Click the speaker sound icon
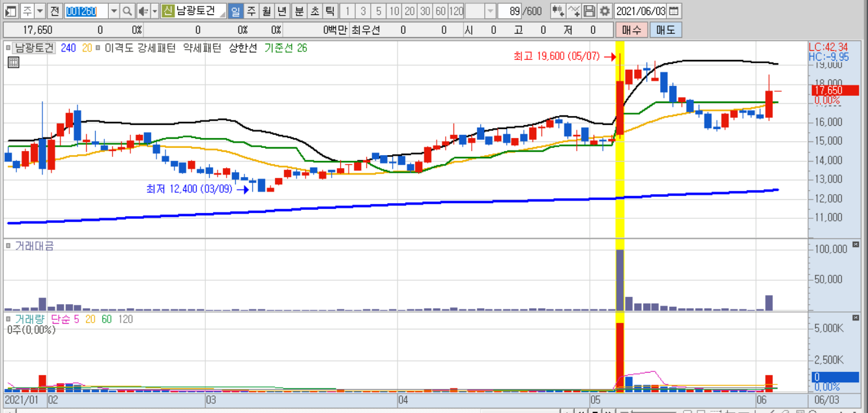 click(143, 11)
